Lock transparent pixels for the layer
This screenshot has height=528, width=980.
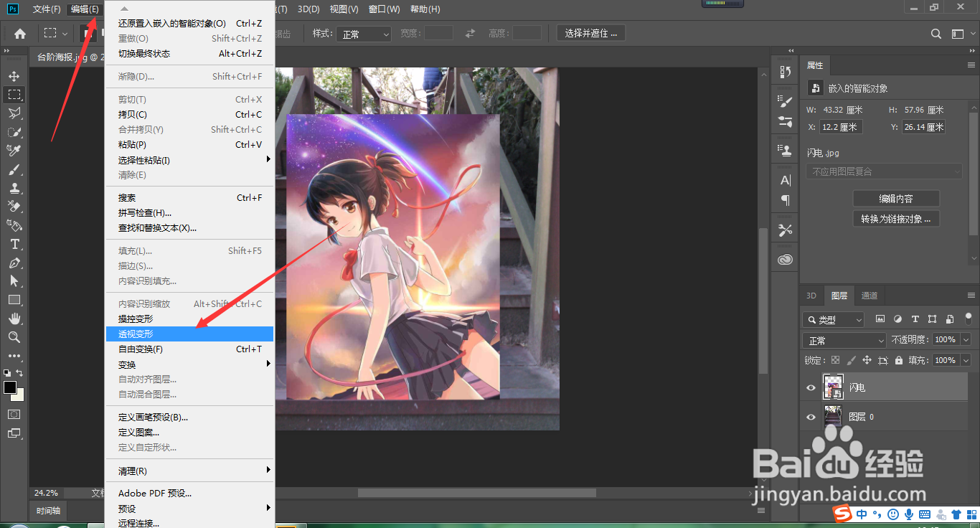coord(835,360)
